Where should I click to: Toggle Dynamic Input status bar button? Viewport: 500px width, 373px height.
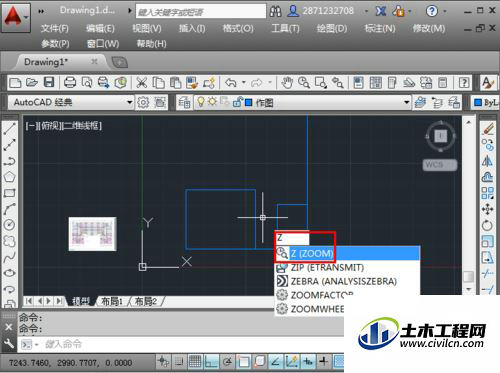(x=308, y=361)
